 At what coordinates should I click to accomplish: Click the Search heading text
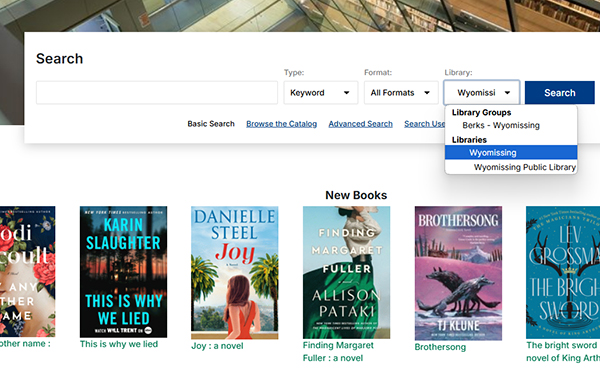point(59,59)
